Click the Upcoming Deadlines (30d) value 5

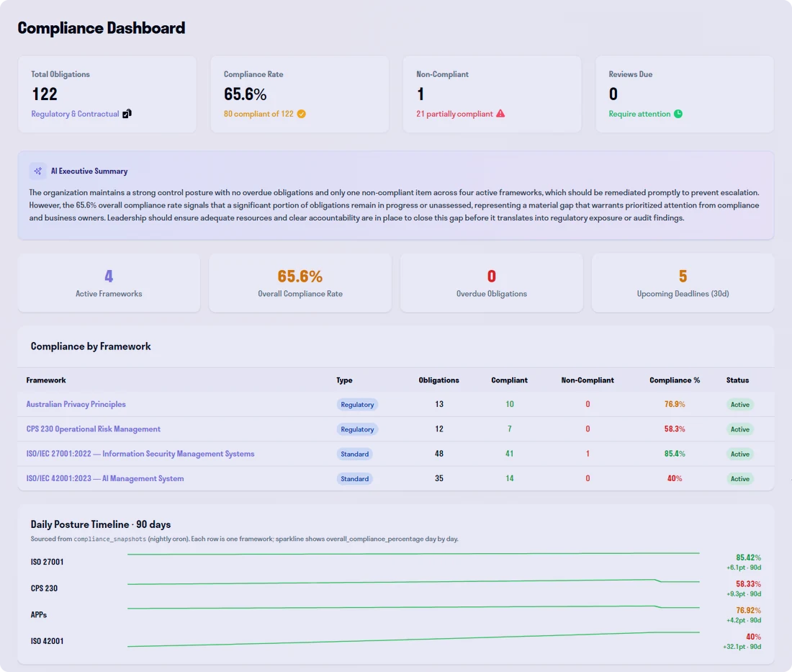(683, 277)
